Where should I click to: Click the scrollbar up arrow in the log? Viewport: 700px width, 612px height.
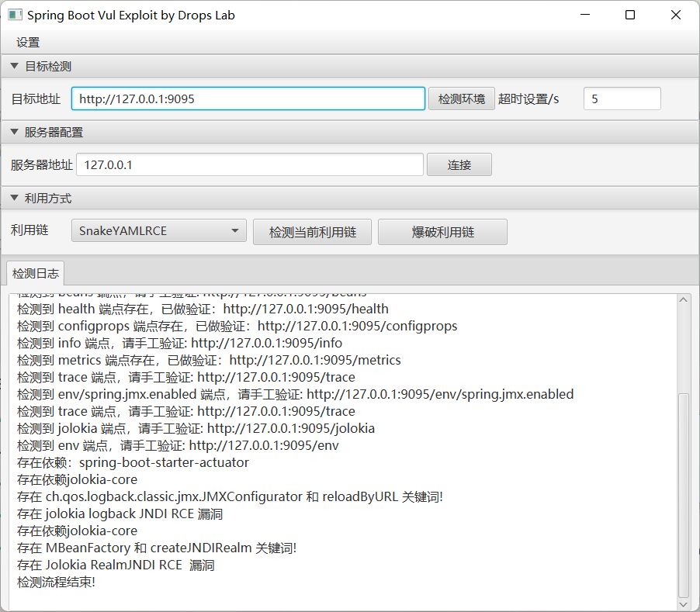(684, 299)
